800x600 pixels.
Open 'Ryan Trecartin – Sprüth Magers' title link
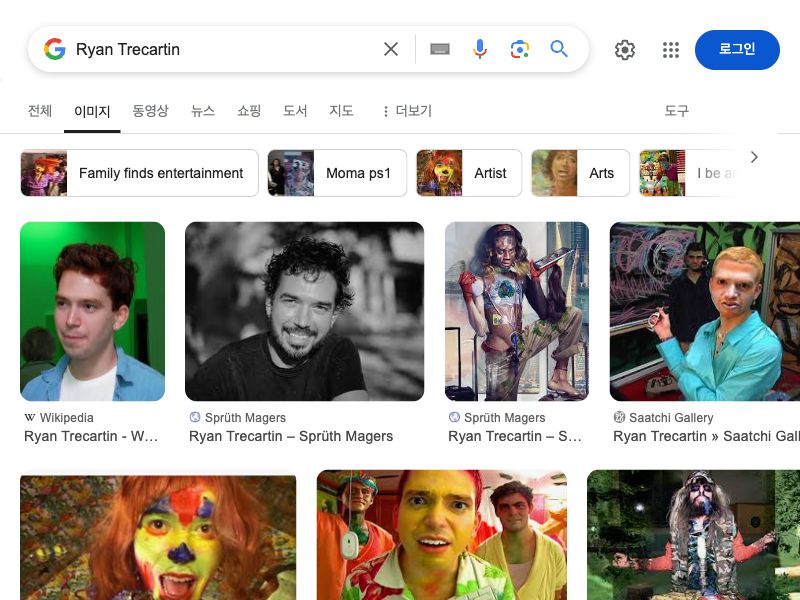[x=291, y=436]
